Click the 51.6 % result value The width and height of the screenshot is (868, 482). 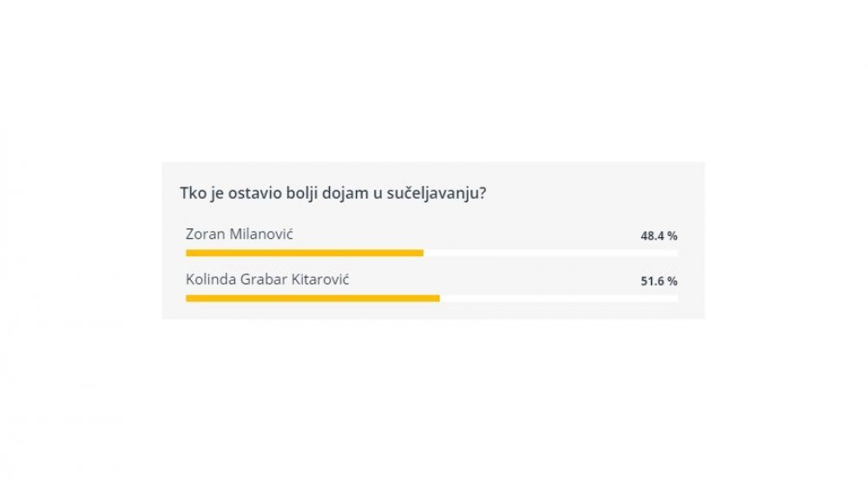(659, 281)
